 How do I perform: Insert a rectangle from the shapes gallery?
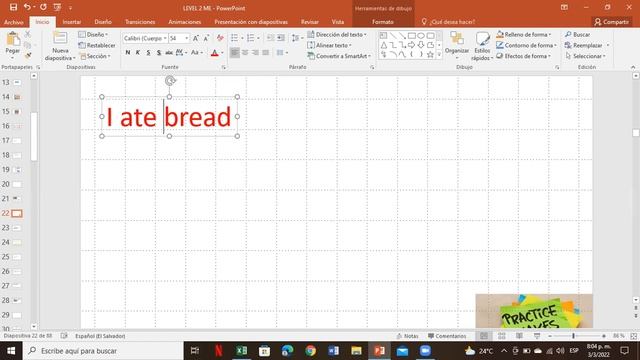pos(411,36)
